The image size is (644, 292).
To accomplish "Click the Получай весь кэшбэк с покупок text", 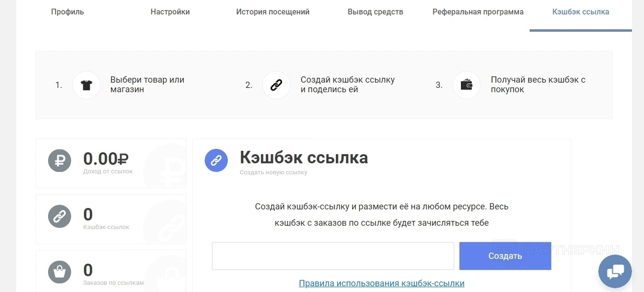I will tap(538, 85).
